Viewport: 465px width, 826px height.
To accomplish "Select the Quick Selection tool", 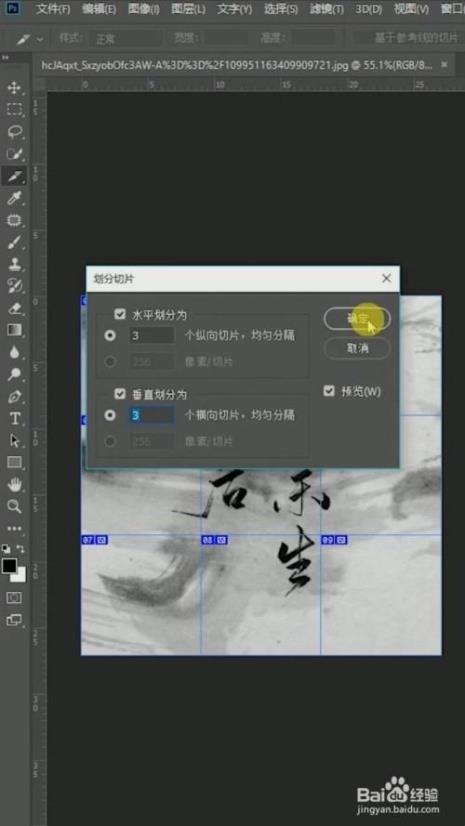I will tap(14, 153).
